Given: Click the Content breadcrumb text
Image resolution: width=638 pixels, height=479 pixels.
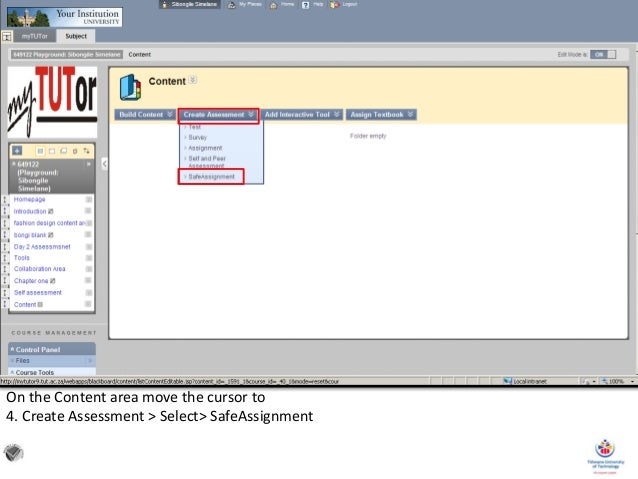Looking at the screenshot, I should pyautogui.click(x=140, y=55).
